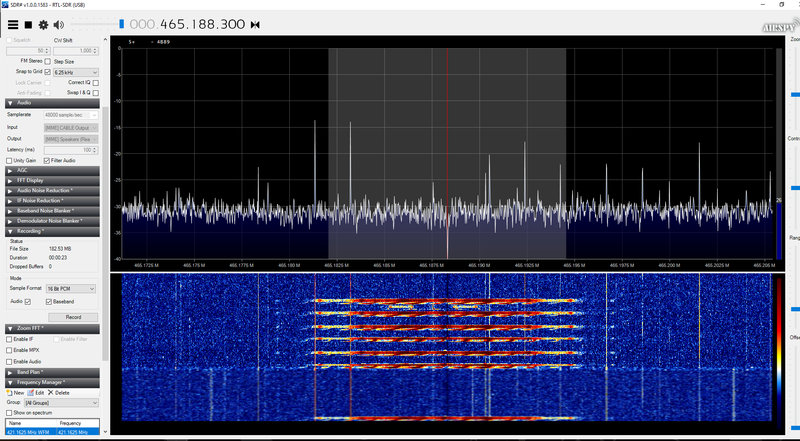This screenshot has height=441, width=800.
Task: Stop the radio with the stop button
Action: pyautogui.click(x=29, y=24)
